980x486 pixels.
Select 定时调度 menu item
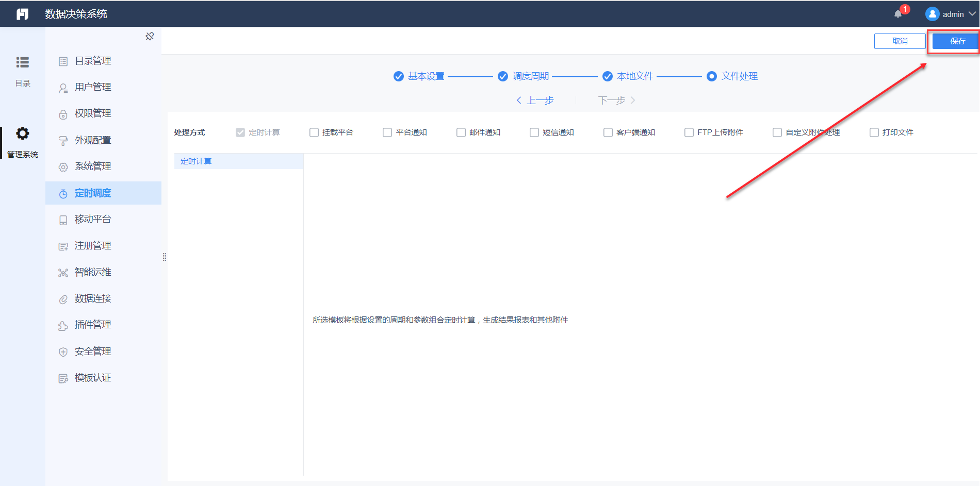(103, 193)
